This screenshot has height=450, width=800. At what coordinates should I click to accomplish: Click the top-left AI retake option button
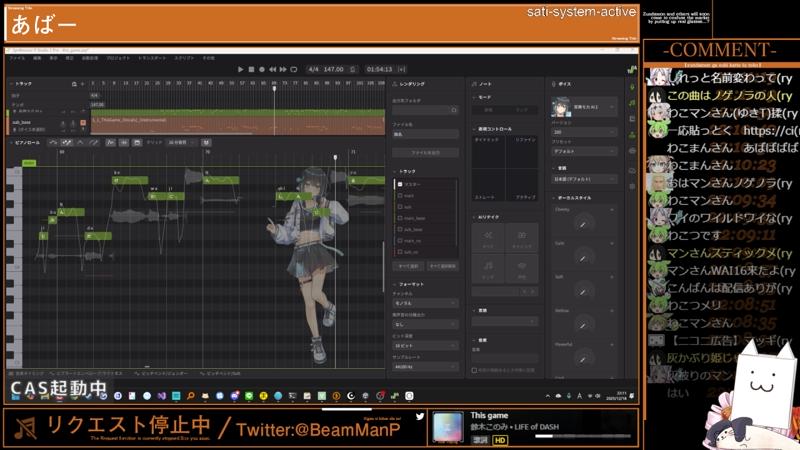(488, 238)
